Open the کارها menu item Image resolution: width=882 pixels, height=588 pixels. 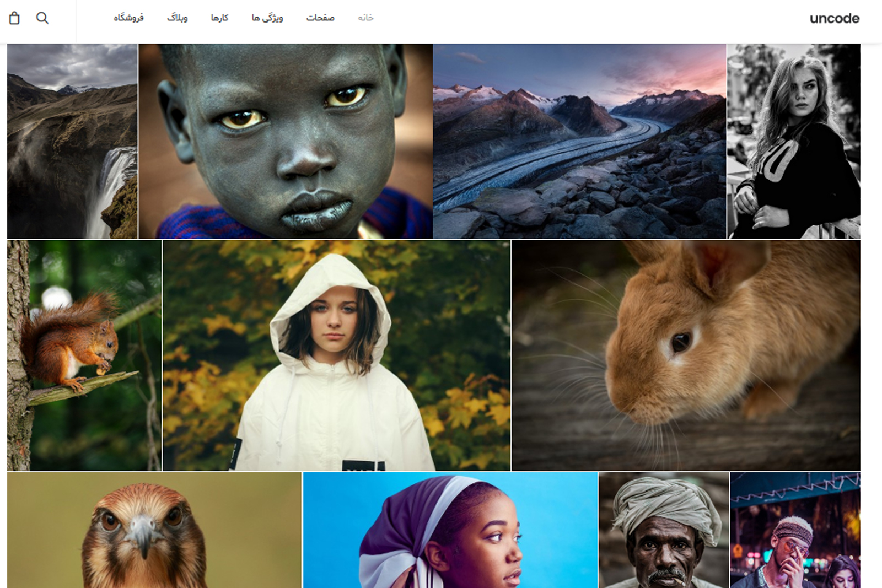(x=219, y=18)
